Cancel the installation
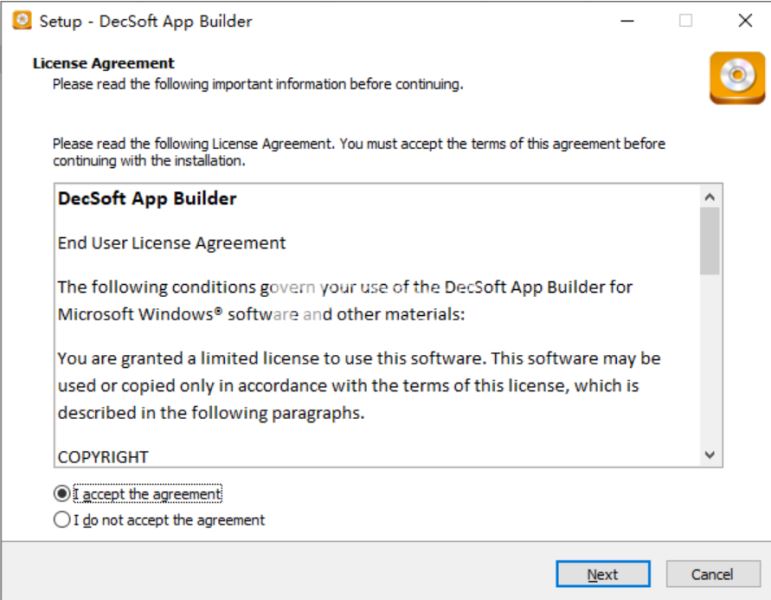 point(712,574)
